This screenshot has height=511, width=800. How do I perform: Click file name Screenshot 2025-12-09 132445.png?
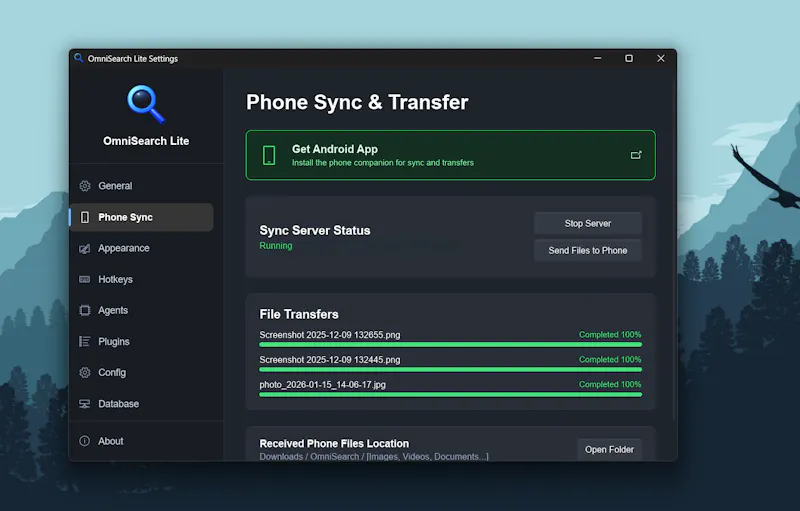pyautogui.click(x=330, y=360)
